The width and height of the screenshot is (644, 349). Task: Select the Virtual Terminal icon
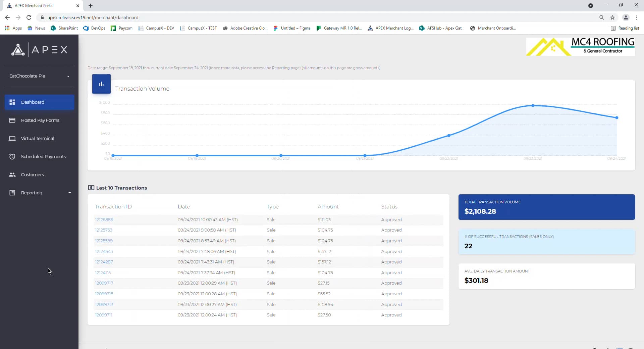(x=12, y=138)
